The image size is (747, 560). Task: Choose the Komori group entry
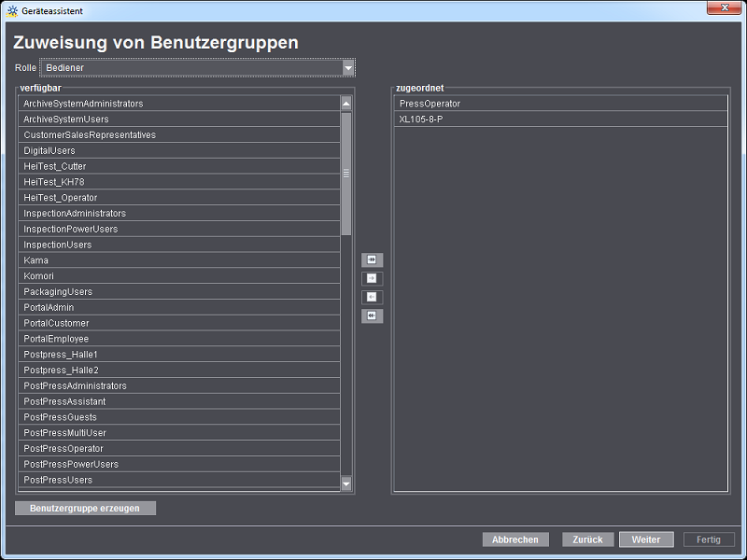[x=177, y=276]
